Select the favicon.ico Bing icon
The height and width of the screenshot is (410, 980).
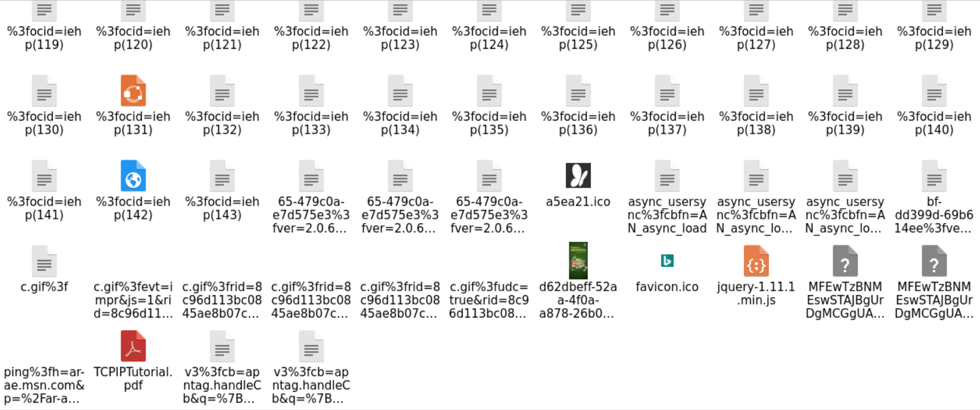pyautogui.click(x=667, y=261)
